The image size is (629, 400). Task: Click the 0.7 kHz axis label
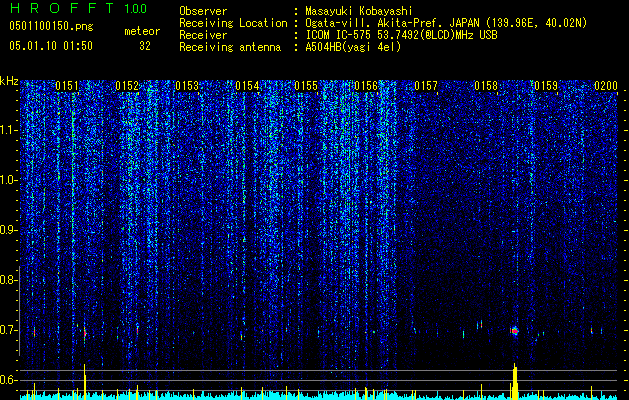[x=9, y=330]
